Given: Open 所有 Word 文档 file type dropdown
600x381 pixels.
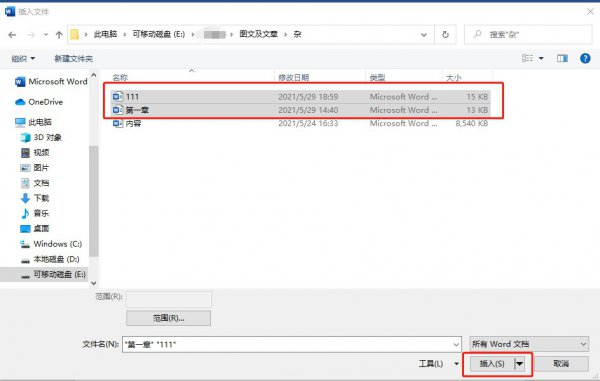Looking at the screenshot, I should (x=529, y=344).
